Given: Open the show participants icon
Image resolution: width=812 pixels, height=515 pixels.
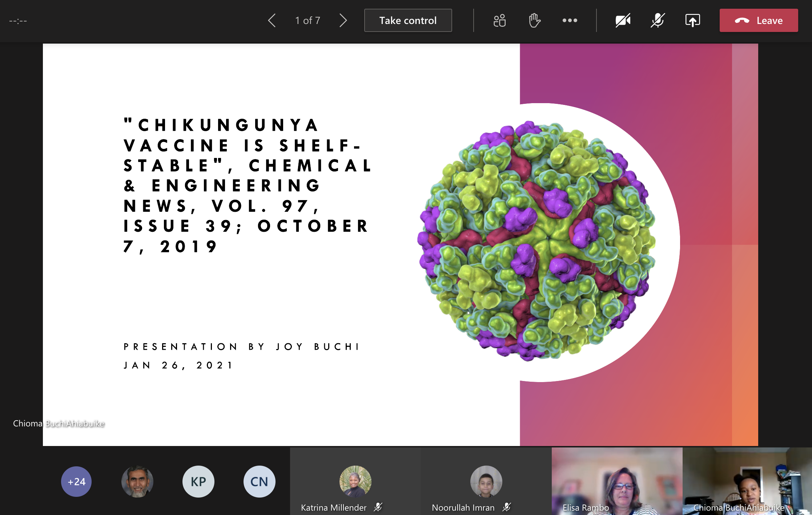Looking at the screenshot, I should tap(499, 21).
